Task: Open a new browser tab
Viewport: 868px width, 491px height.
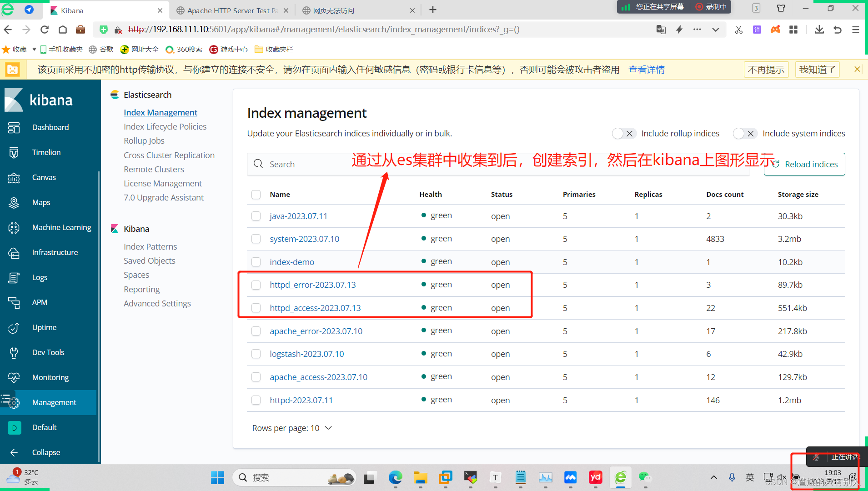Action: pyautogui.click(x=433, y=10)
